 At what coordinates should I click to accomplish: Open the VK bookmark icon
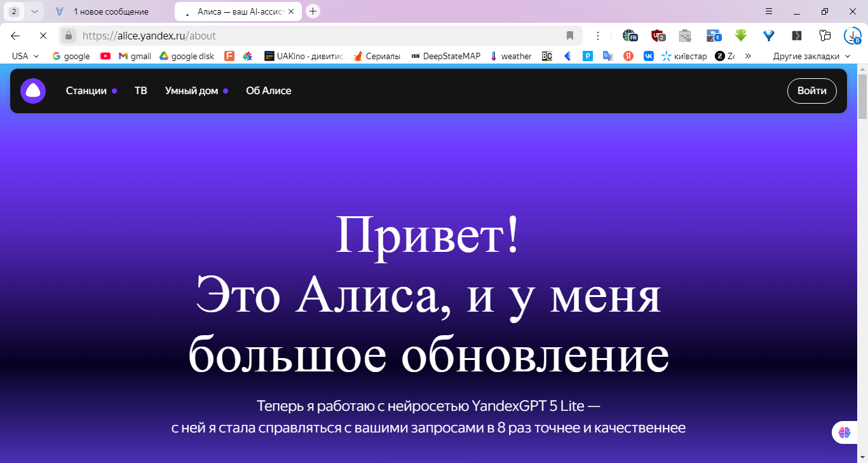click(649, 56)
